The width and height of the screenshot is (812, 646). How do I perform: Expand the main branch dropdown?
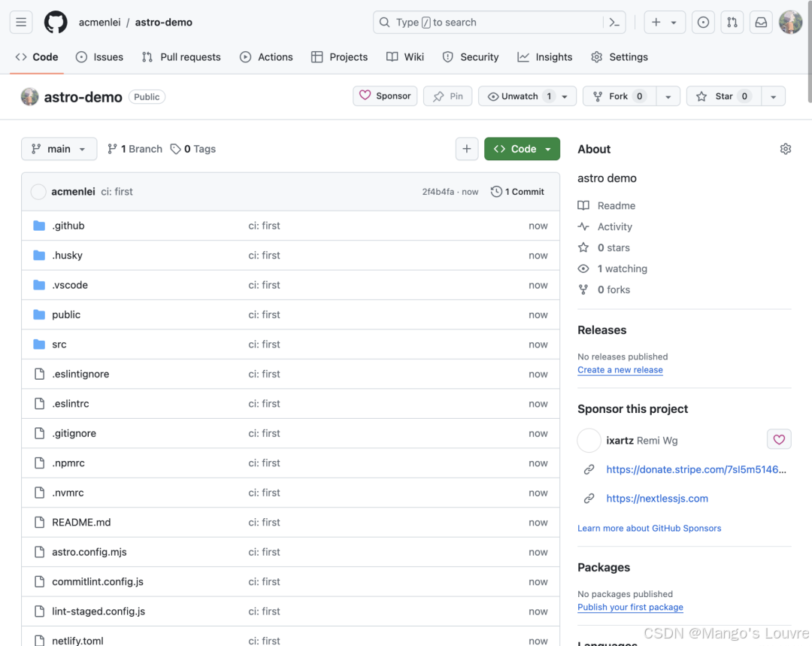[59, 149]
